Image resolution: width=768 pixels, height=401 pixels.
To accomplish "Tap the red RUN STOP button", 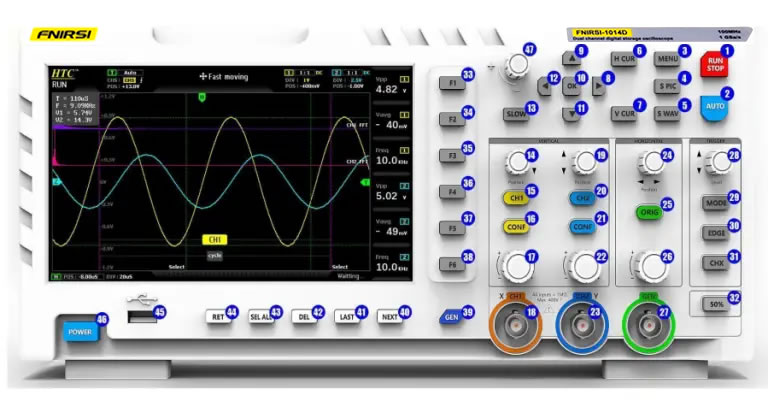I will [714, 65].
